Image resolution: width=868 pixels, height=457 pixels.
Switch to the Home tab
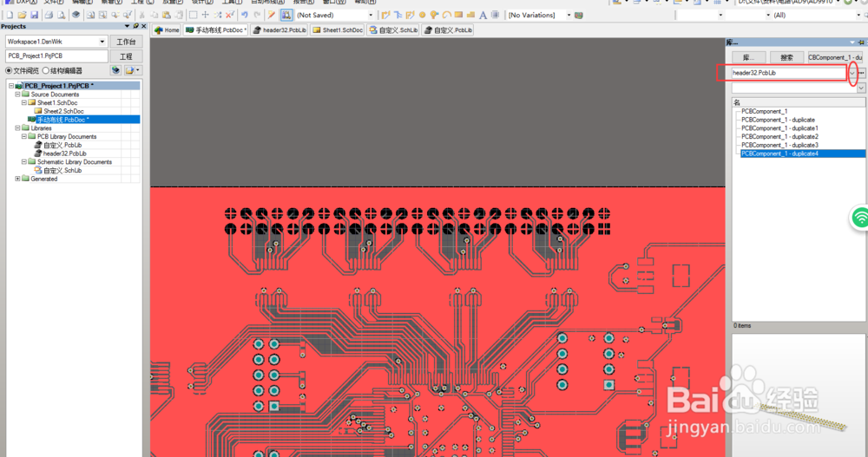[x=167, y=29]
